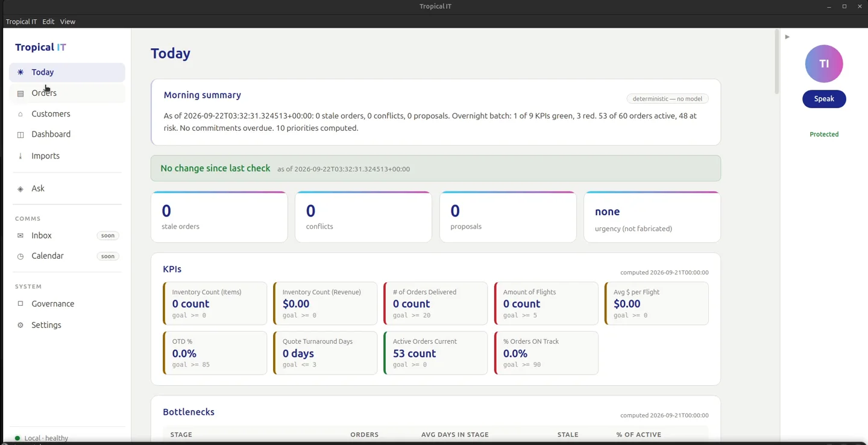Click the STALE column header
The image size is (868, 445).
568,435
